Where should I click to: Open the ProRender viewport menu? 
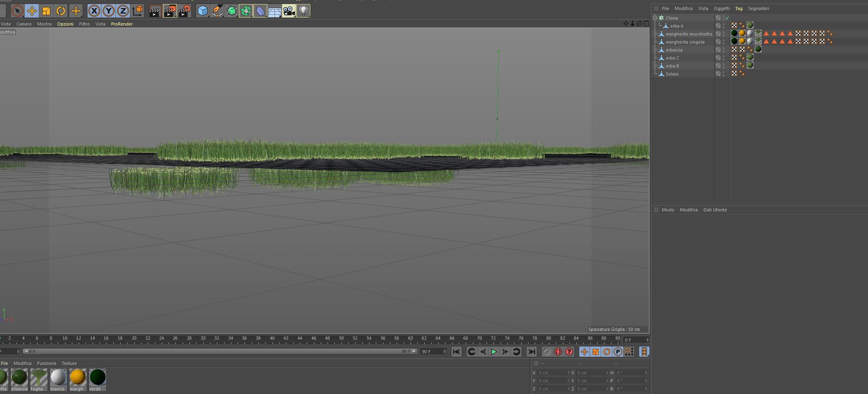(x=122, y=24)
